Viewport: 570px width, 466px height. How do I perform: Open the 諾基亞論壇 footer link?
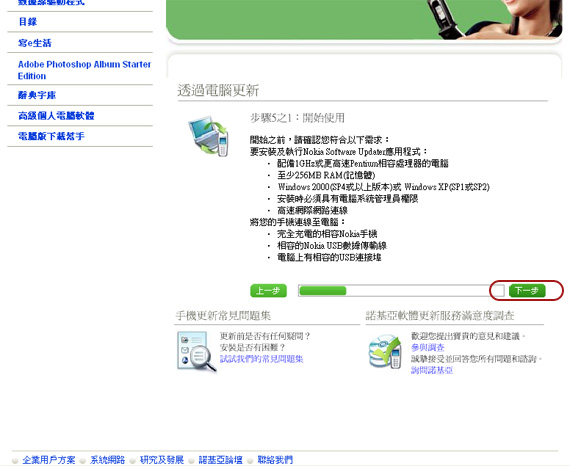click(220, 460)
